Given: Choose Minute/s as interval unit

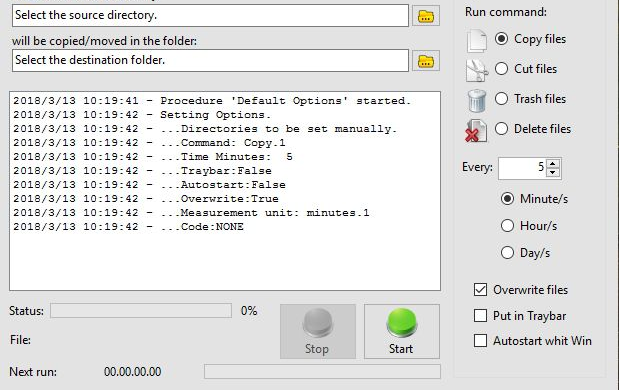Looking at the screenshot, I should [507, 199].
